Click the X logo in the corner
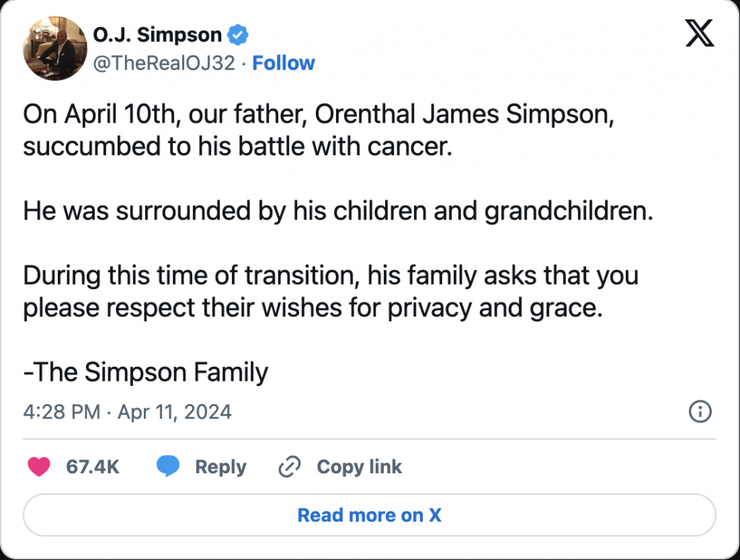 [699, 33]
